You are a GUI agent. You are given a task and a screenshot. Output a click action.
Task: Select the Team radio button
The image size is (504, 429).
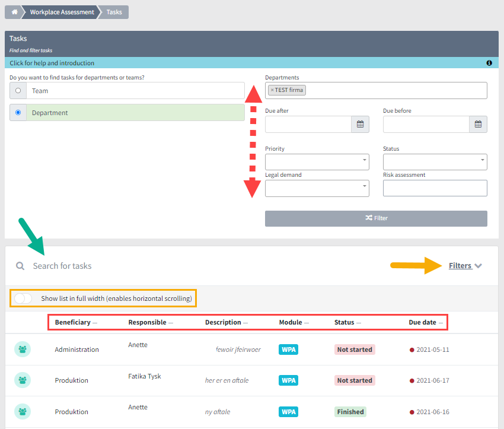(x=18, y=91)
